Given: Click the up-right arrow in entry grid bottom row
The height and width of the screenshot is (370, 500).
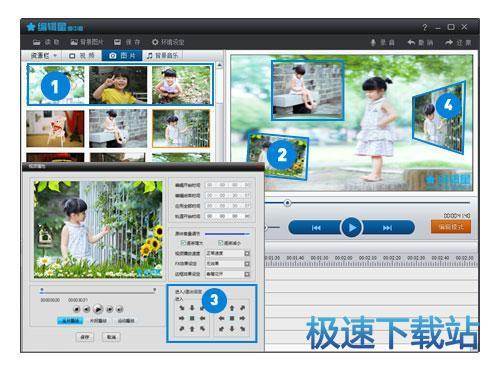Looking at the screenshot, I should [x=182, y=329].
